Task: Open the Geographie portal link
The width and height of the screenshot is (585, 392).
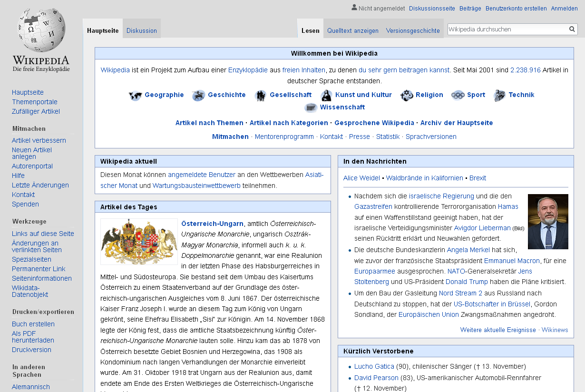Action: (164, 95)
